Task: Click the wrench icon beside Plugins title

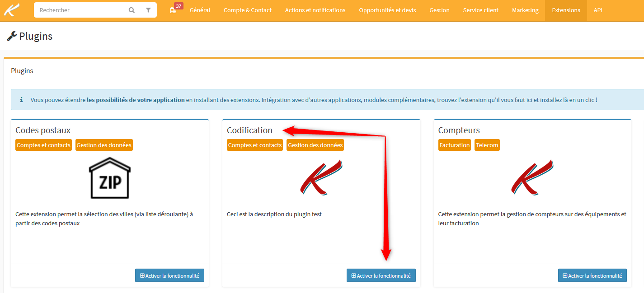Action: tap(12, 37)
